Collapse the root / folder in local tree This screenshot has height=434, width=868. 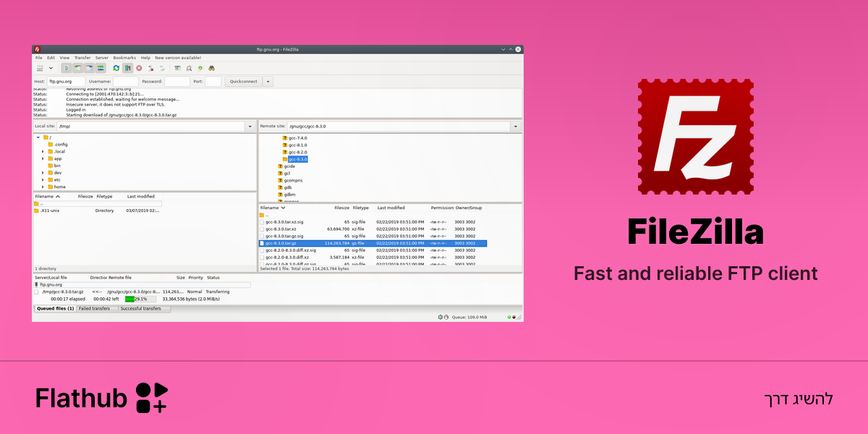tap(37, 137)
